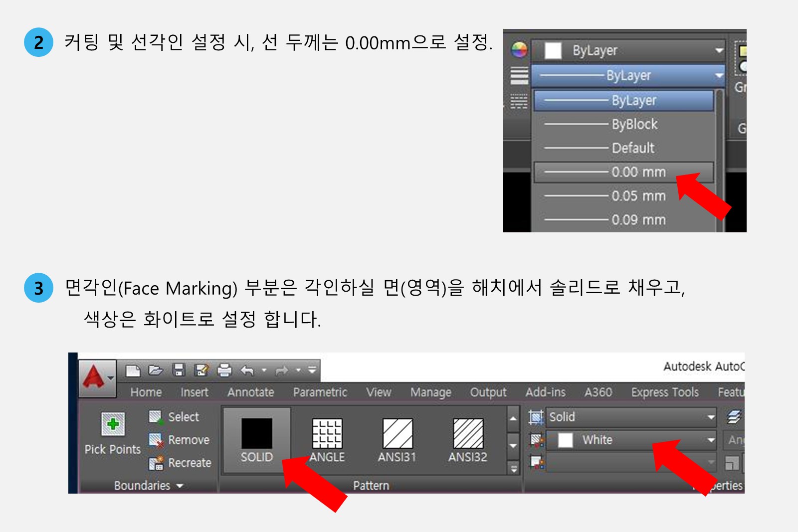The image size is (798, 532).
Task: Open the Undo history dropdown arrow
Action: click(264, 370)
